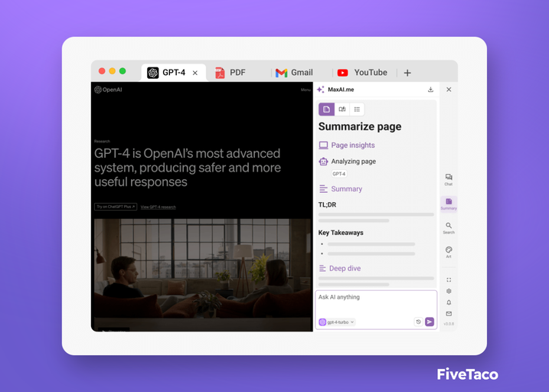
Task: Click Try on ChatGPT Plus button
Action: tap(116, 207)
